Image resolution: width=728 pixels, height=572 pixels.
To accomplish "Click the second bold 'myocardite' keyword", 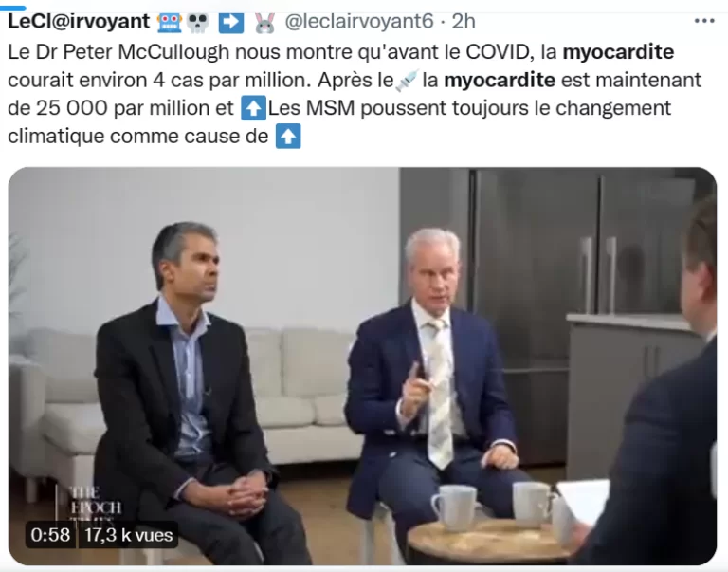I will pos(500,80).
